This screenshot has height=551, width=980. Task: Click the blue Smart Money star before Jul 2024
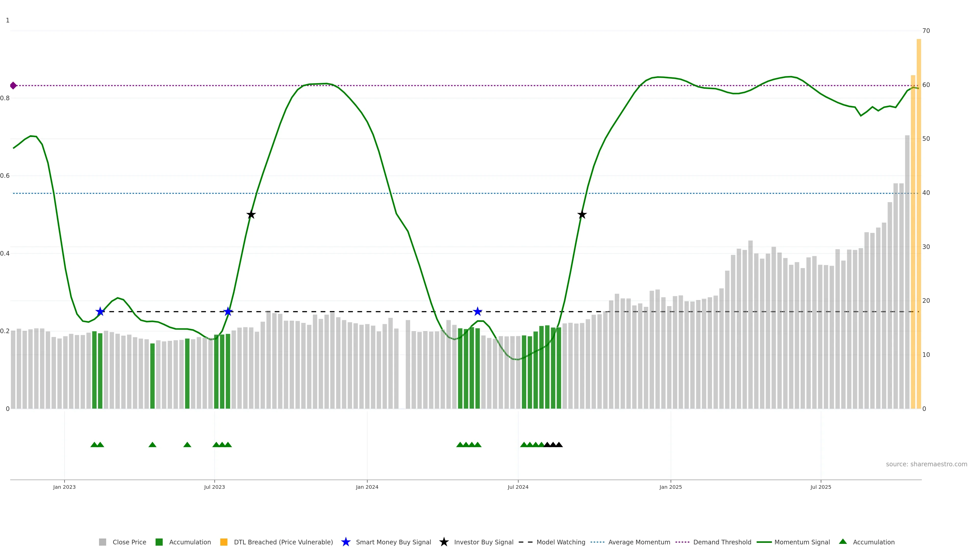coord(477,312)
